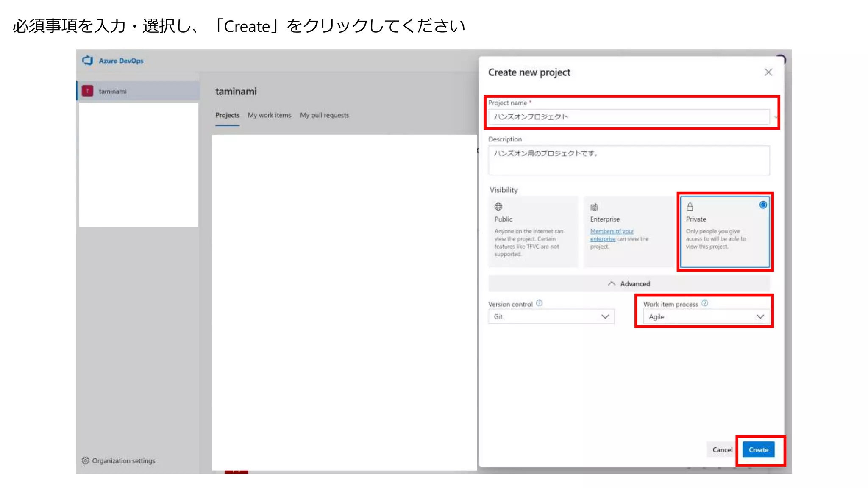The height and width of the screenshot is (488, 868).
Task: Open the Work item process Agile dropdown
Action: pos(707,317)
